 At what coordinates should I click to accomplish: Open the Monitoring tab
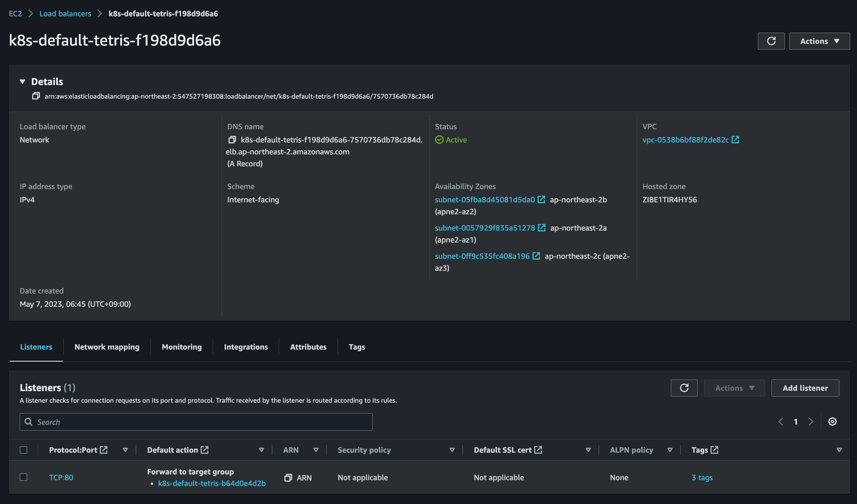tap(182, 347)
